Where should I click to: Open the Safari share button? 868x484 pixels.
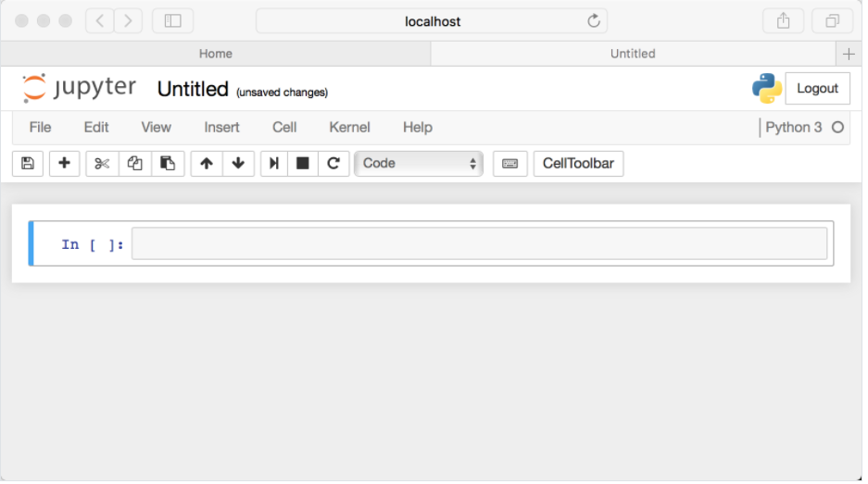tap(784, 21)
